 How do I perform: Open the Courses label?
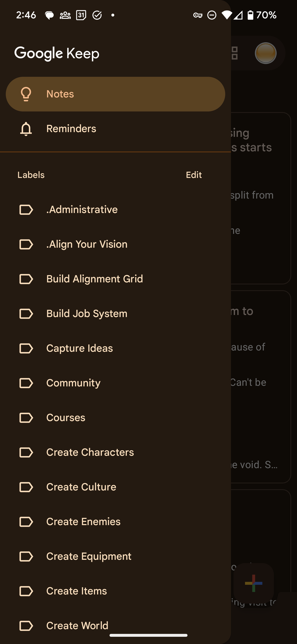point(65,417)
